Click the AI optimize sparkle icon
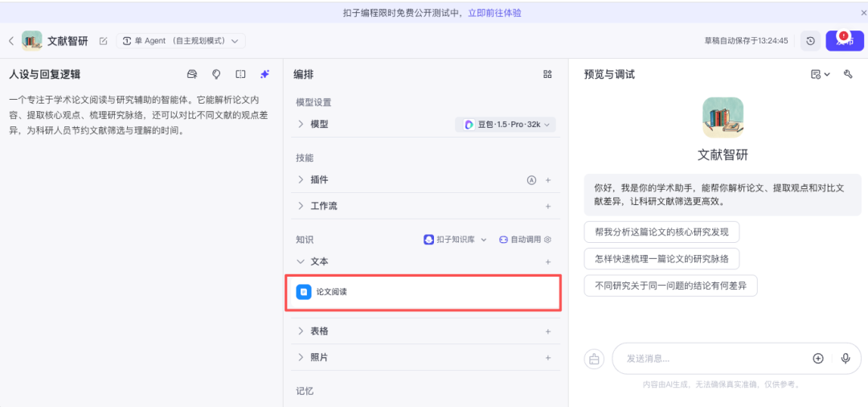Screen dimensions: 868x407 264,74
